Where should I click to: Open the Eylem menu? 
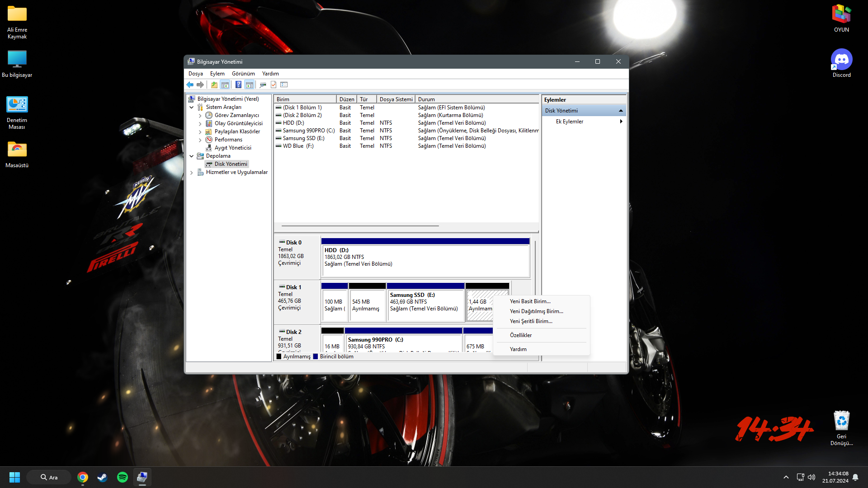tap(217, 74)
